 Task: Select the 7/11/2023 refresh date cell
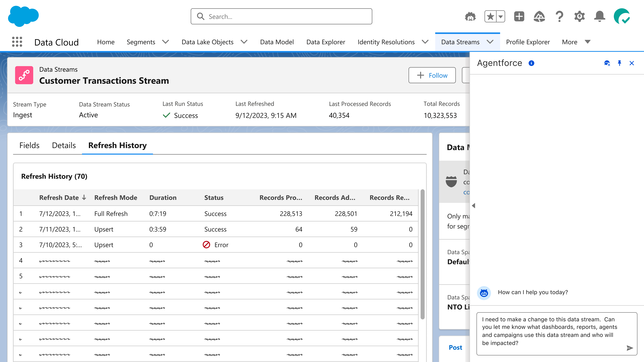click(x=60, y=229)
